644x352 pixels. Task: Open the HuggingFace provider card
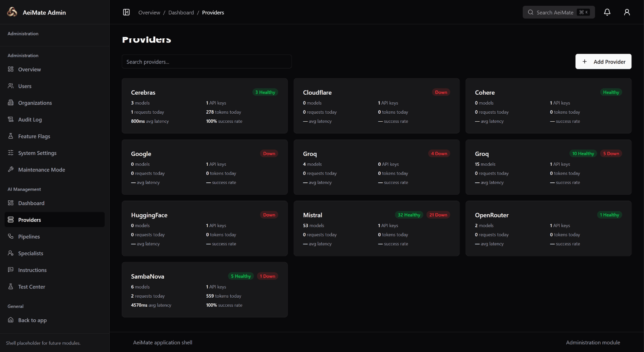tap(205, 228)
